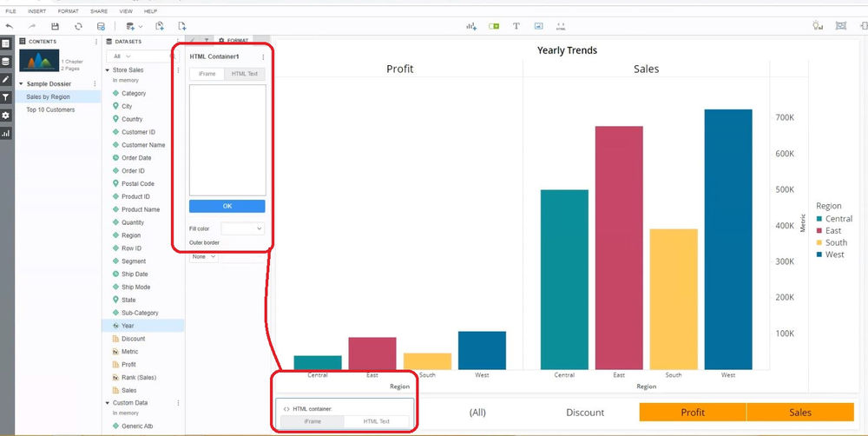This screenshot has height=436, width=868.
Task: Open the Filter funnel sidebar icon
Action: 5,97
